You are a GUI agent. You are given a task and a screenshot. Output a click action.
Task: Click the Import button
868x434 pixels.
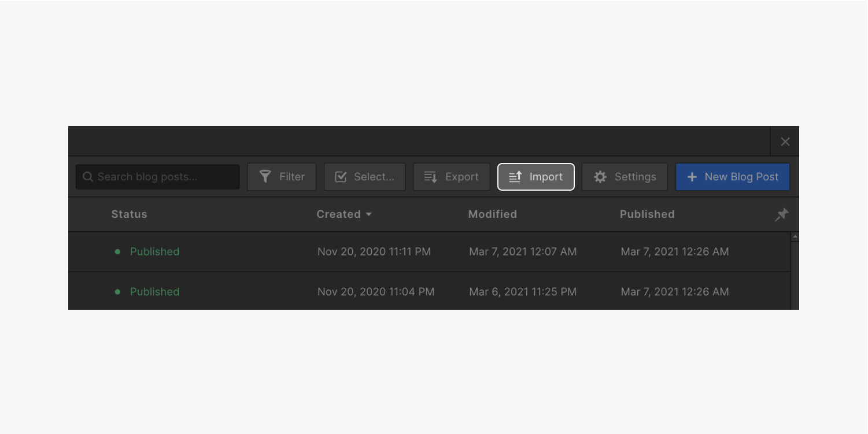[536, 177]
